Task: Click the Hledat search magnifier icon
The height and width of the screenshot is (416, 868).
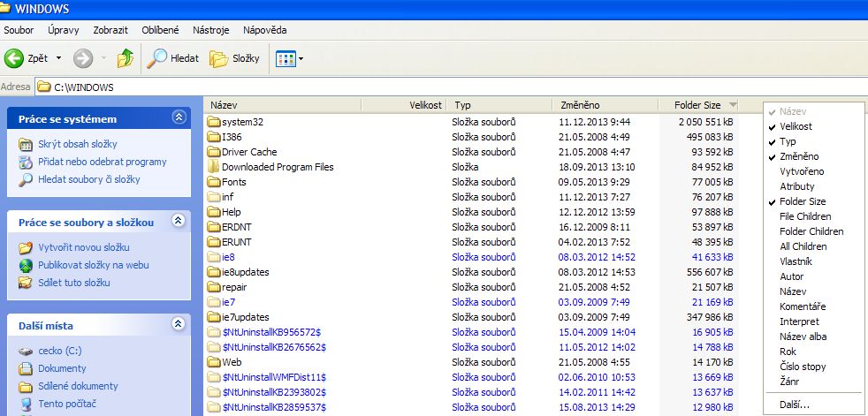Action: (x=156, y=58)
